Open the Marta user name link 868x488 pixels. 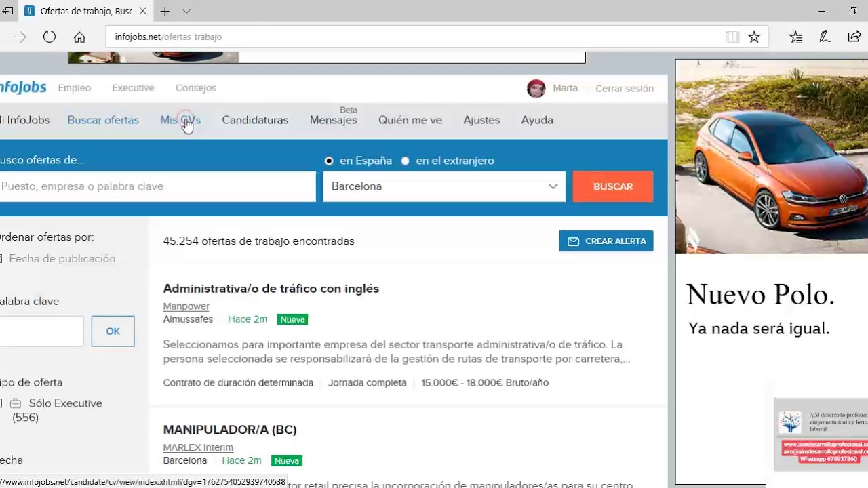[565, 88]
